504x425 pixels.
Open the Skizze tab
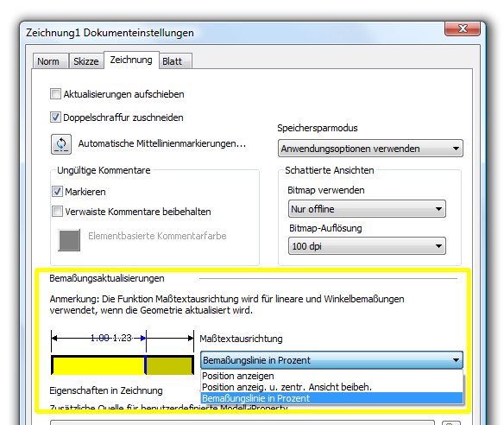click(x=85, y=61)
